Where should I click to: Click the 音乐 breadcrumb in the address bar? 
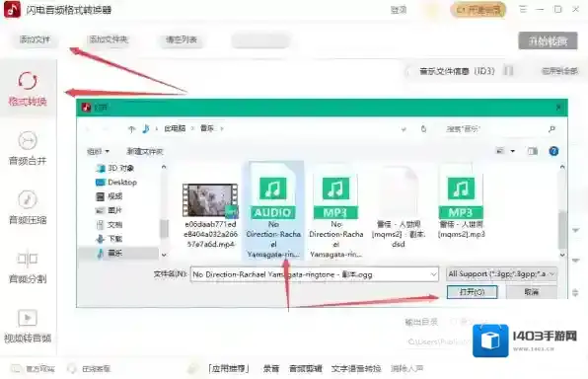207,128
